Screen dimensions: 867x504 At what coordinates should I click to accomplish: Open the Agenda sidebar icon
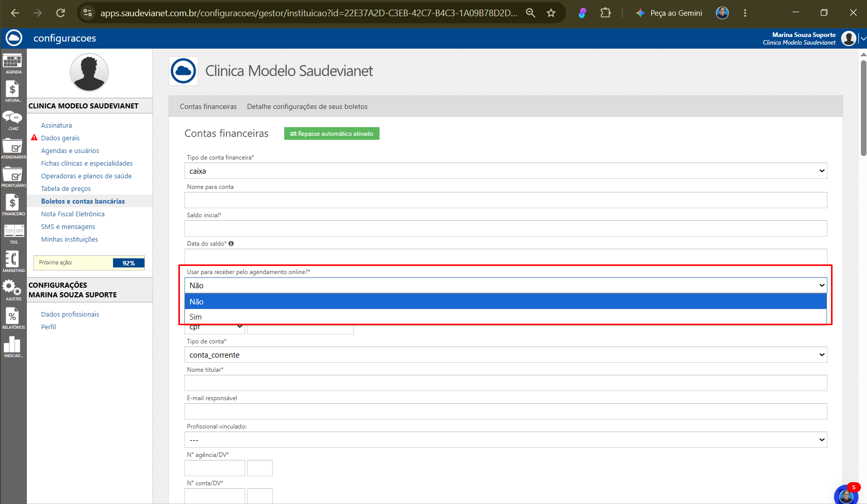[x=13, y=64]
